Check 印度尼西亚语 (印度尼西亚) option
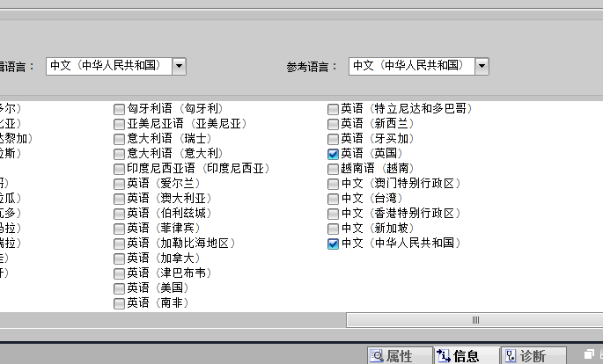Screen dimensions: 603x364 [119, 170]
